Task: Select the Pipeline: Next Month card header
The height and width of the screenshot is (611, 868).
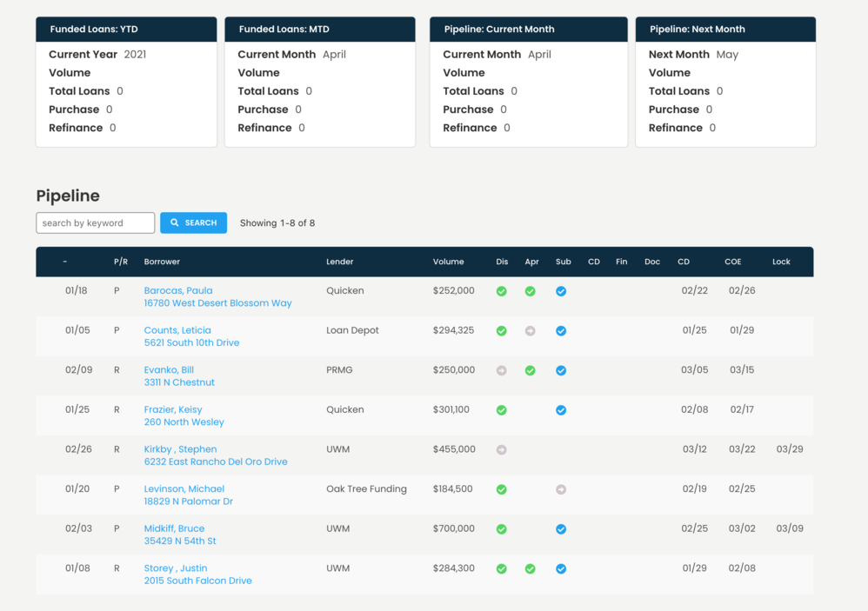Action: coord(725,29)
